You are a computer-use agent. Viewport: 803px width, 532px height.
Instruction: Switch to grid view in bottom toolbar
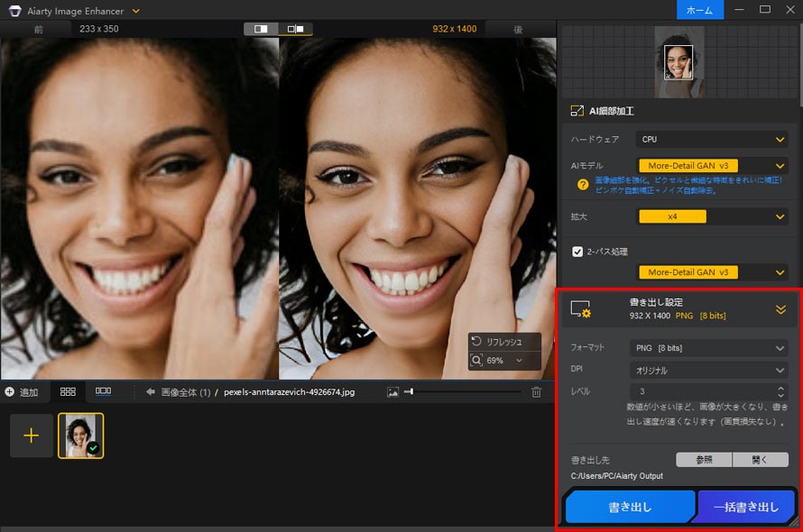pyautogui.click(x=67, y=391)
